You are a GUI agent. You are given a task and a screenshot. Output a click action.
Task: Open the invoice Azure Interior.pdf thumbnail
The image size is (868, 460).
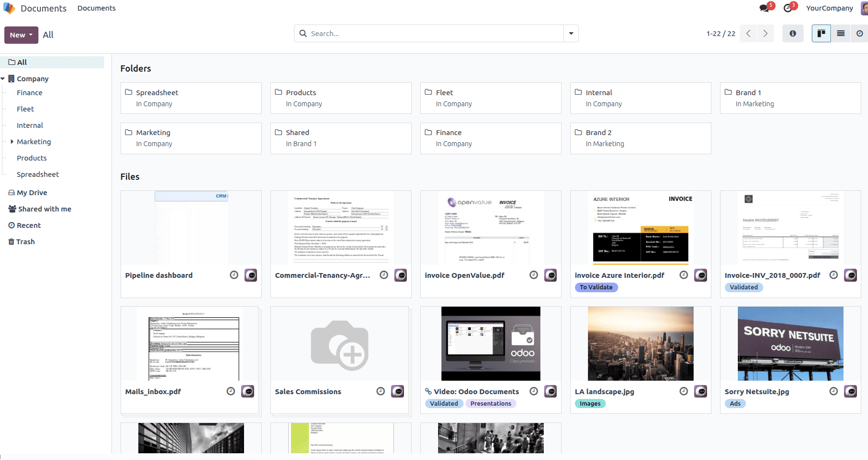coord(641,228)
